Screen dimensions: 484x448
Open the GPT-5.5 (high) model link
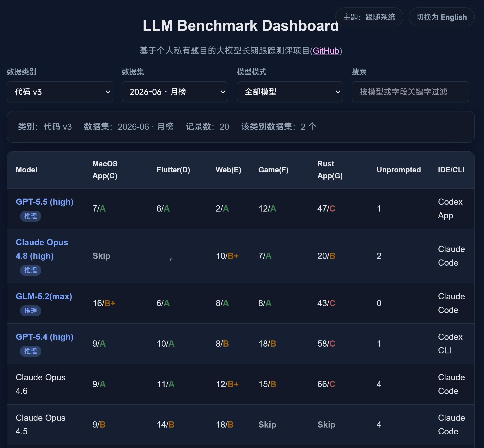[x=45, y=202]
